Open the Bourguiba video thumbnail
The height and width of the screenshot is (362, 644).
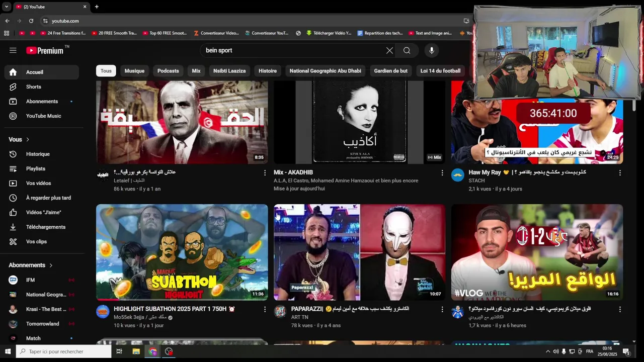point(182,122)
